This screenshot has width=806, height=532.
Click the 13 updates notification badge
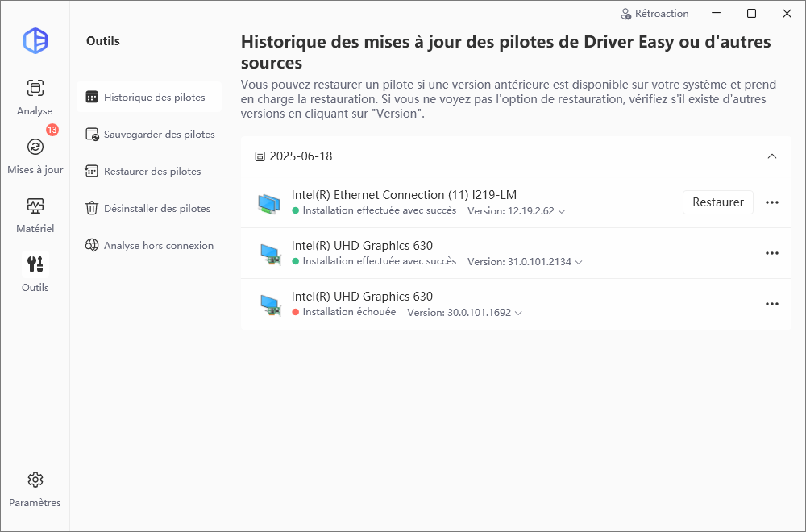(x=52, y=130)
